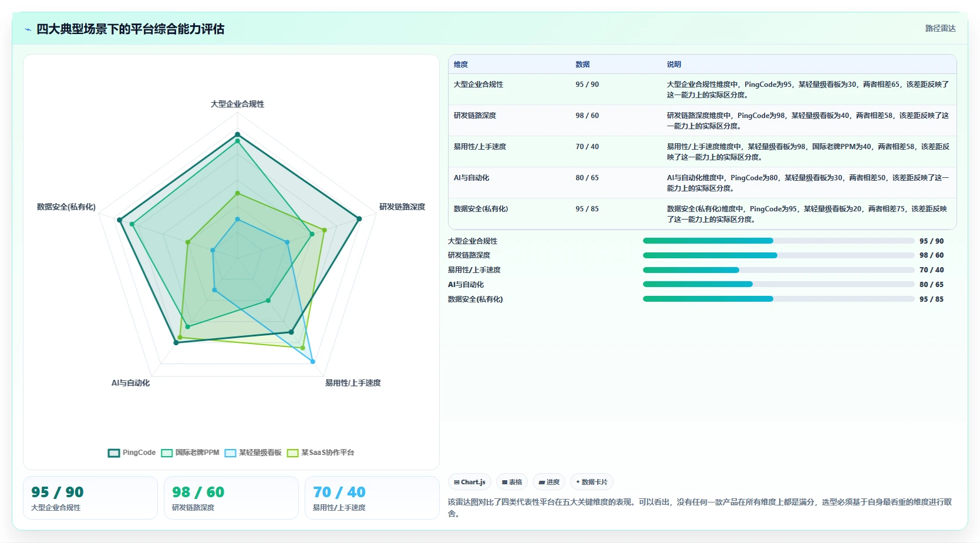This screenshot has width=980, height=543.
Task: Click the AI与自动化 progress bar
Action: (x=779, y=284)
